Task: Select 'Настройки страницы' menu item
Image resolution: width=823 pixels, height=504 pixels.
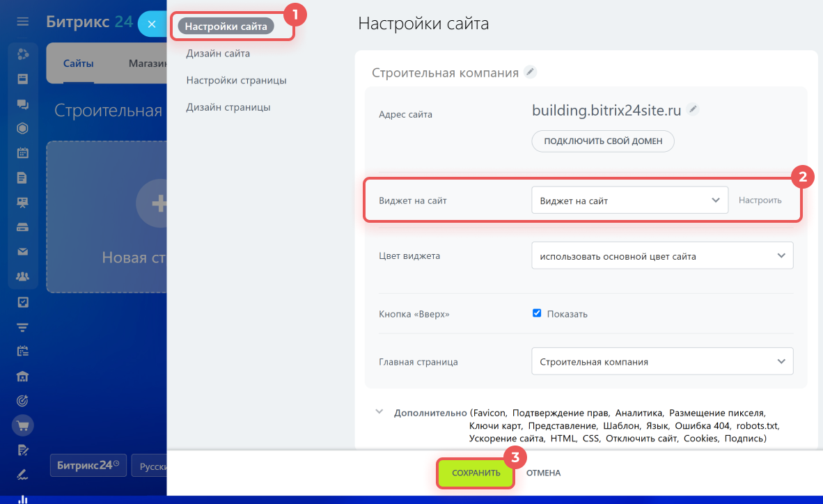Action: pos(236,80)
